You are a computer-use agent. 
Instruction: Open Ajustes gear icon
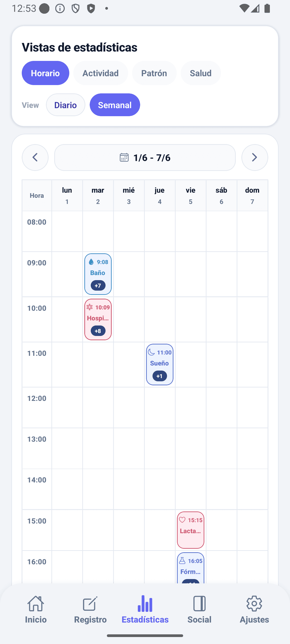pos(254,604)
